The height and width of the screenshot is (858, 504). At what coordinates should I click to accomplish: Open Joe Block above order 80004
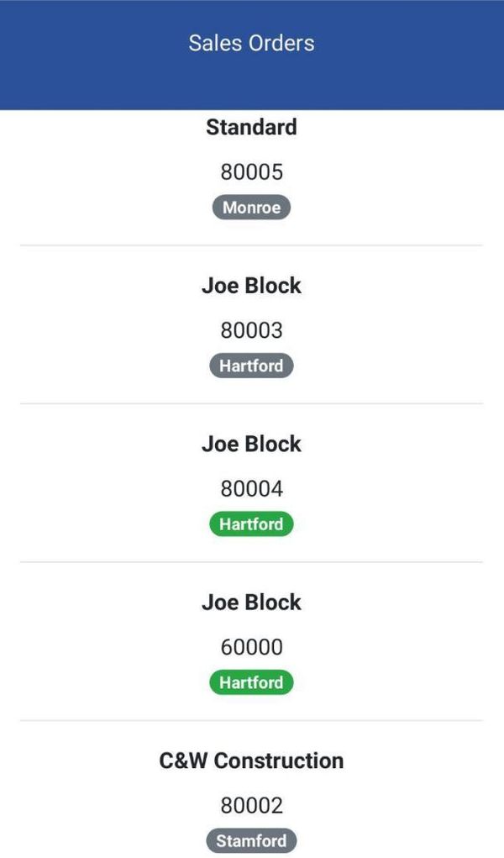click(251, 444)
